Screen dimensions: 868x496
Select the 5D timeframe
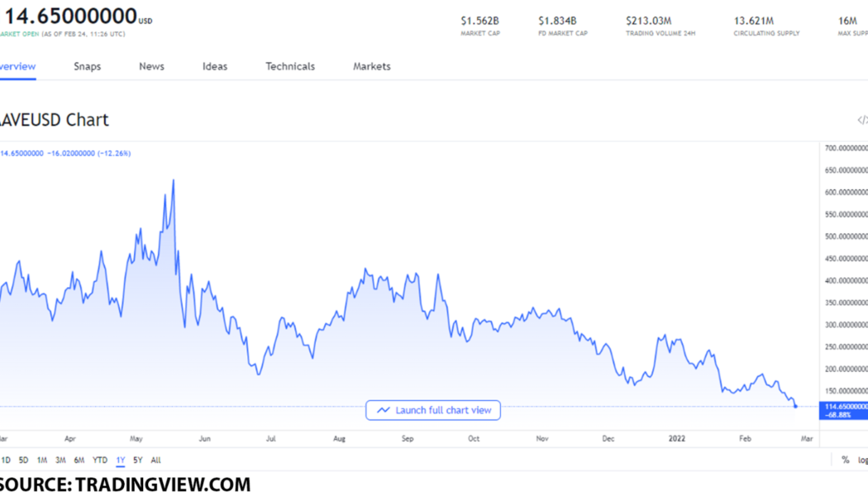[23, 460]
